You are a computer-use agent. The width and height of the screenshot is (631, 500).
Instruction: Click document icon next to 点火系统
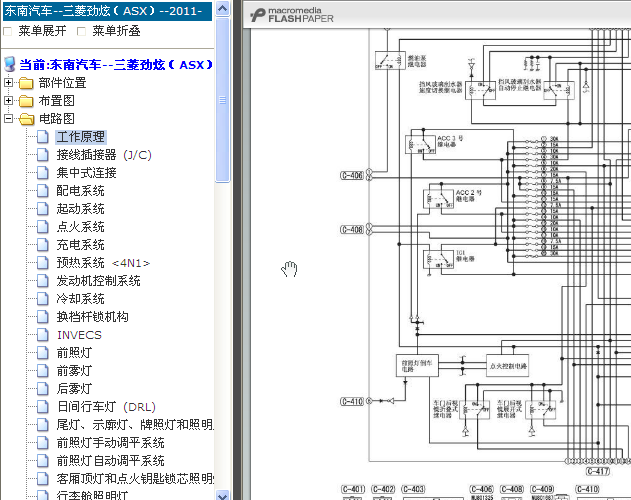[43, 227]
